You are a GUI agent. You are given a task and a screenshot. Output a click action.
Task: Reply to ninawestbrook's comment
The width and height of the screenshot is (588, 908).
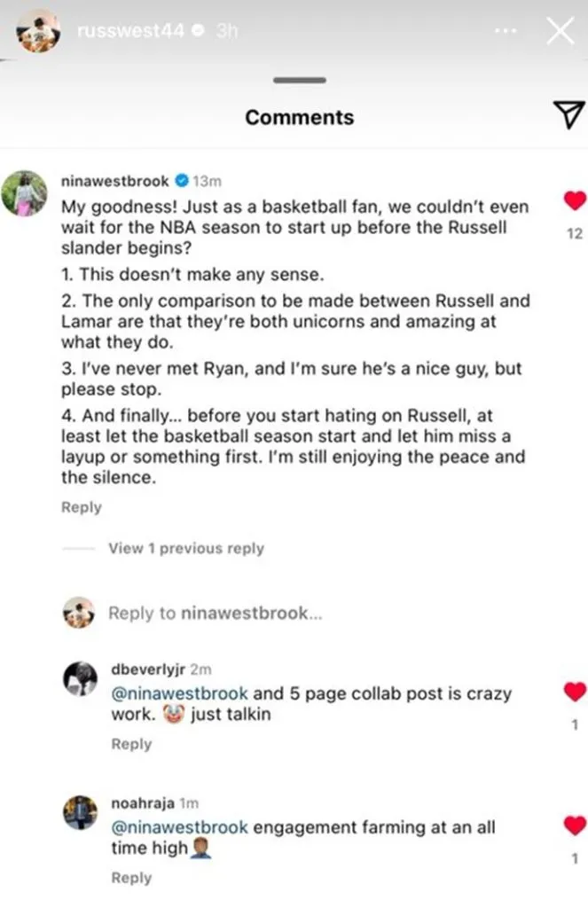coord(81,507)
